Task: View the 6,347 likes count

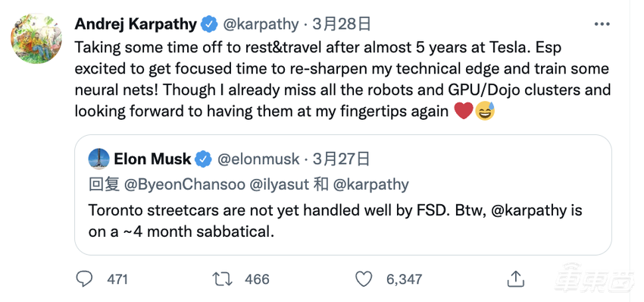Action: point(404,280)
